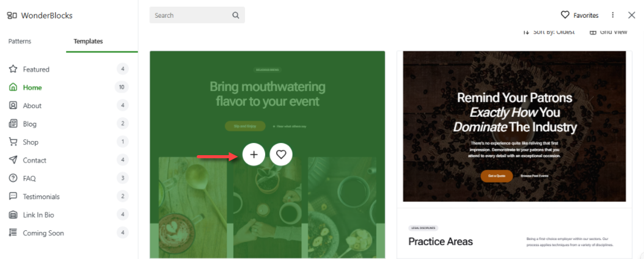This screenshot has height=259, width=644.
Task: Open the Sort By Oldest dropdown
Action: coord(549,32)
